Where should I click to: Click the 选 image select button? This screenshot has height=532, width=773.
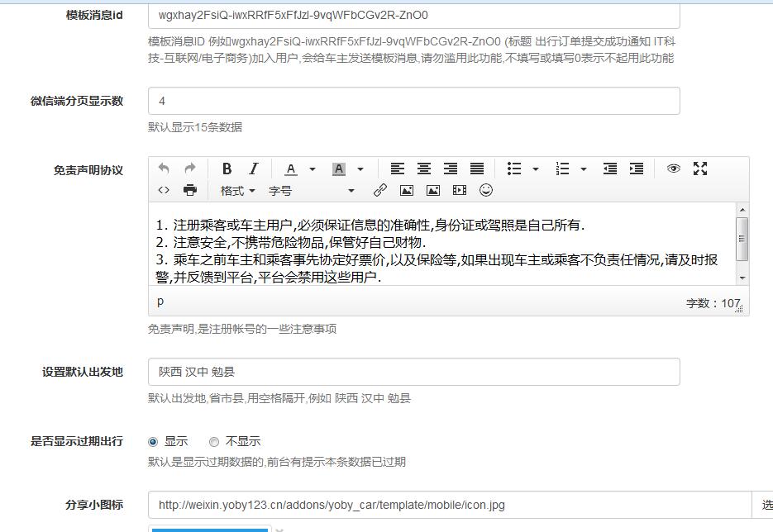pyautogui.click(x=762, y=505)
